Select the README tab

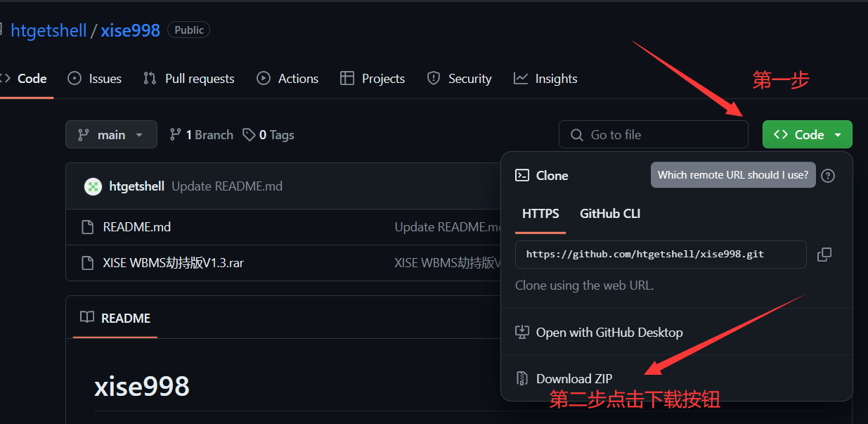point(115,318)
